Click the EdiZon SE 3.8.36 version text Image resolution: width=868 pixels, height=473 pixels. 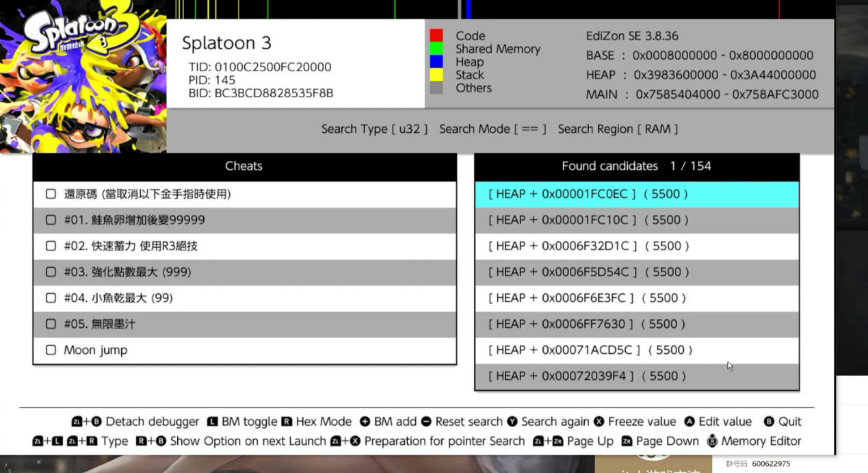click(632, 36)
